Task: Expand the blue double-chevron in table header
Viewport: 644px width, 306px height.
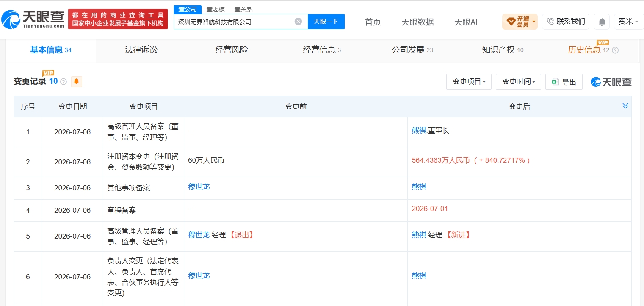Action: (x=625, y=106)
